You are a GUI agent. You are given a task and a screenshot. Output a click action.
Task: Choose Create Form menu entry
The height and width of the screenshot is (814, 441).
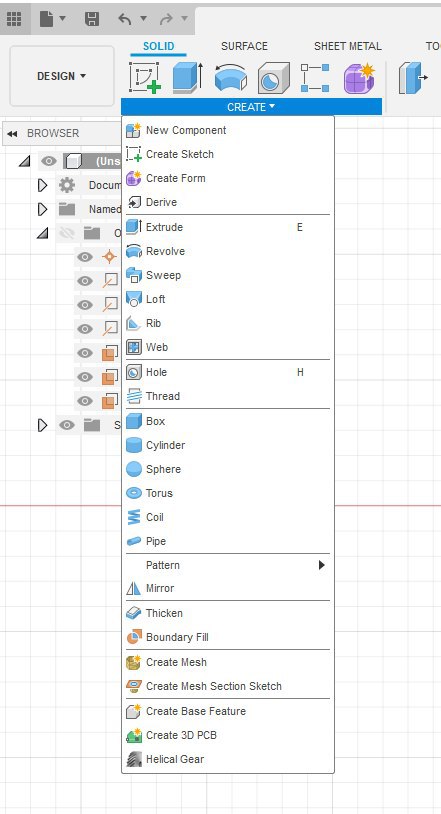pos(228,178)
